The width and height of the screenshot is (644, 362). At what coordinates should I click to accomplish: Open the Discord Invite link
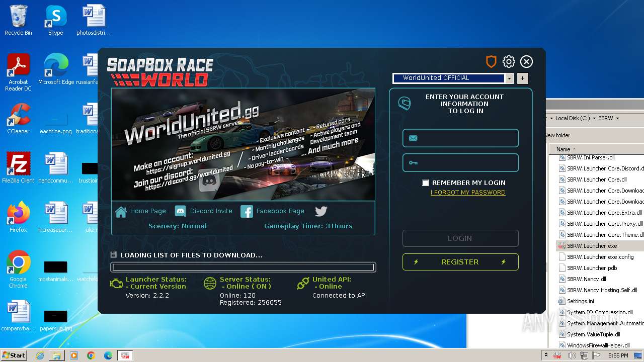(211, 211)
